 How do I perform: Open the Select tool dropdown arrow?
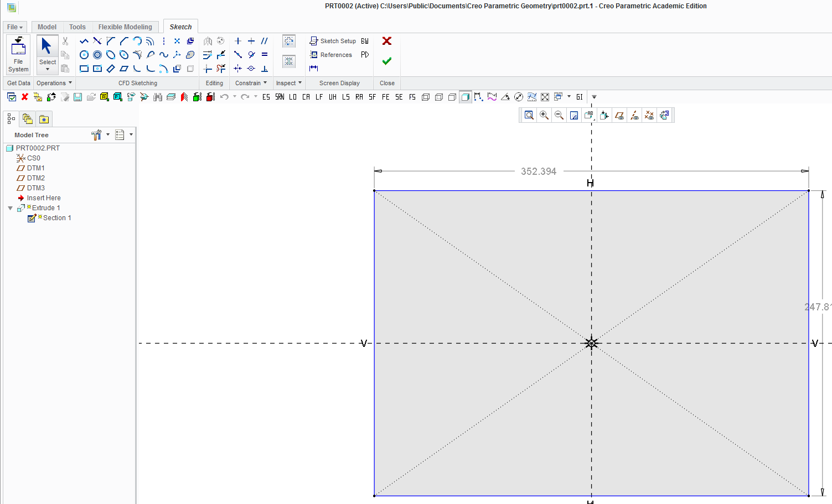48,69
